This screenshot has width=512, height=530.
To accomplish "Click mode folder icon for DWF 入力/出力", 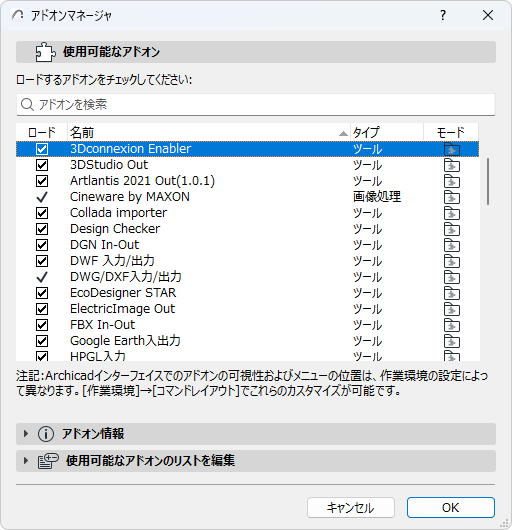I will [452, 261].
